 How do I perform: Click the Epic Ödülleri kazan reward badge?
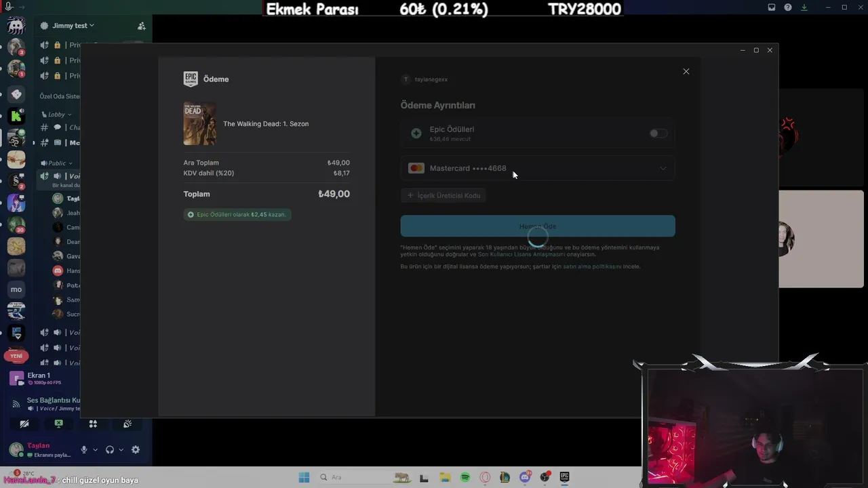click(x=237, y=214)
